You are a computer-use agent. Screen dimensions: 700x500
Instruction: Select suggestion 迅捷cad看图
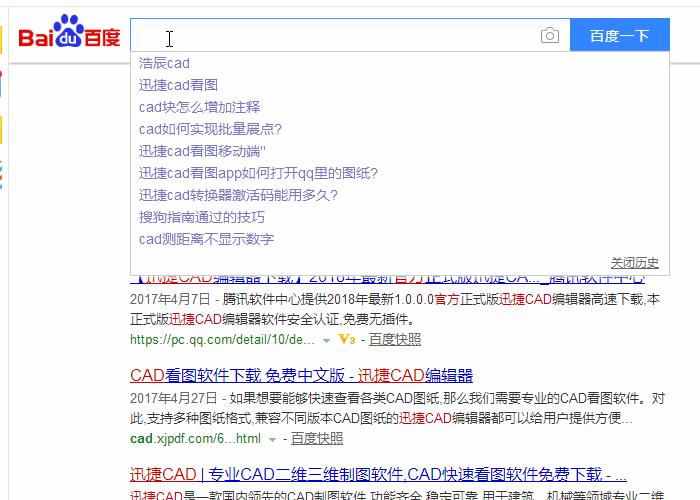click(178, 85)
